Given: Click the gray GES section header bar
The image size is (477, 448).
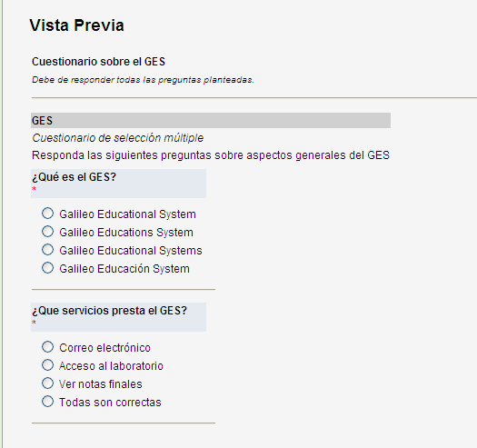Looking at the screenshot, I should pos(211,121).
